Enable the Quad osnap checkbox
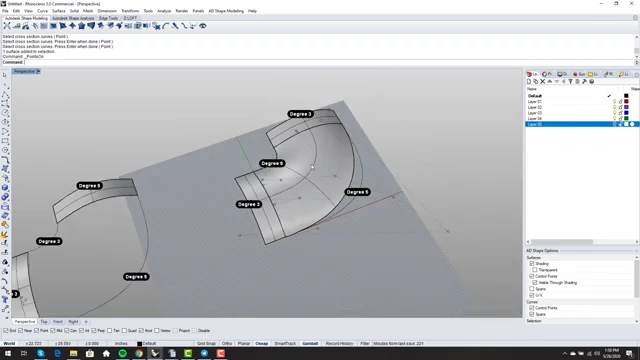This screenshot has width=640, height=360. 124,331
